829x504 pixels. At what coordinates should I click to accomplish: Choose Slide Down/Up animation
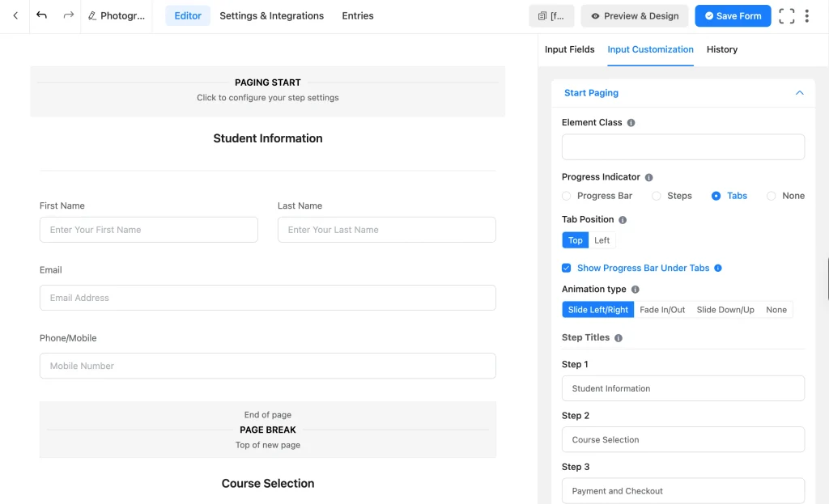tap(725, 310)
